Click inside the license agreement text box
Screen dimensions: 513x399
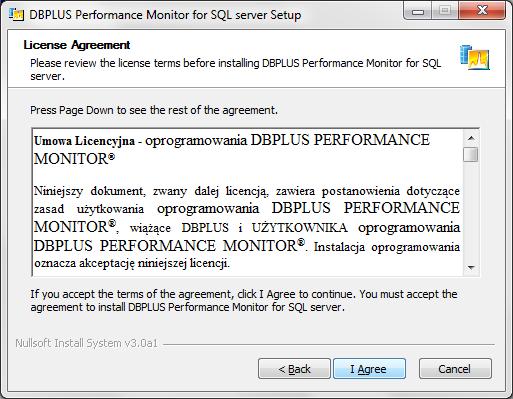(248, 202)
